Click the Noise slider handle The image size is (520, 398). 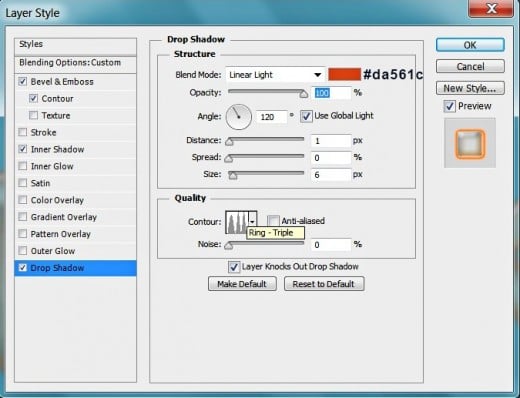[x=229, y=246]
